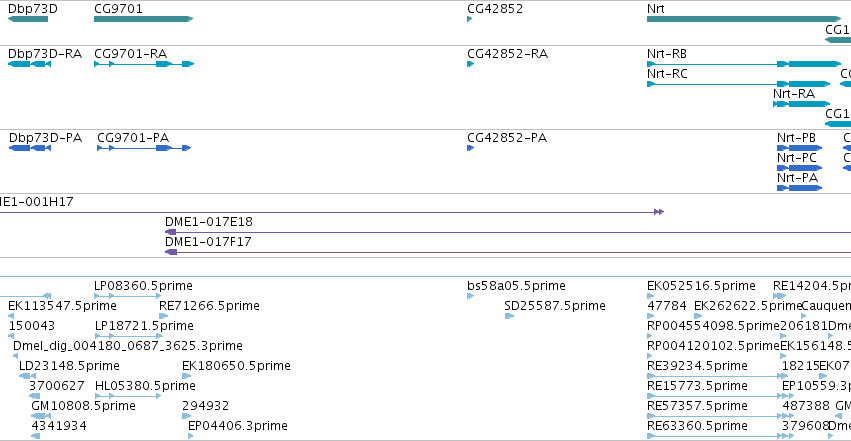The image size is (851, 441).
Task: Click the EK180650.5prime EST glyph
Action: click(186, 376)
